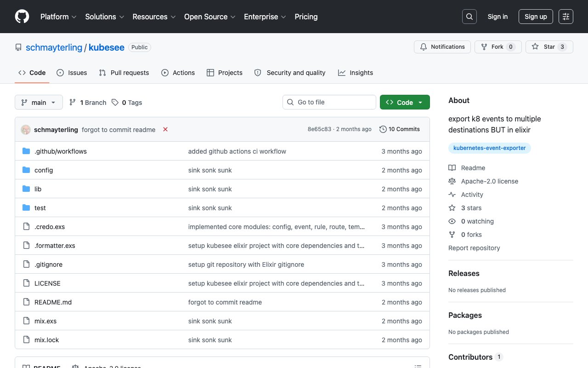
Task: Select the Code tab
Action: coord(32,73)
